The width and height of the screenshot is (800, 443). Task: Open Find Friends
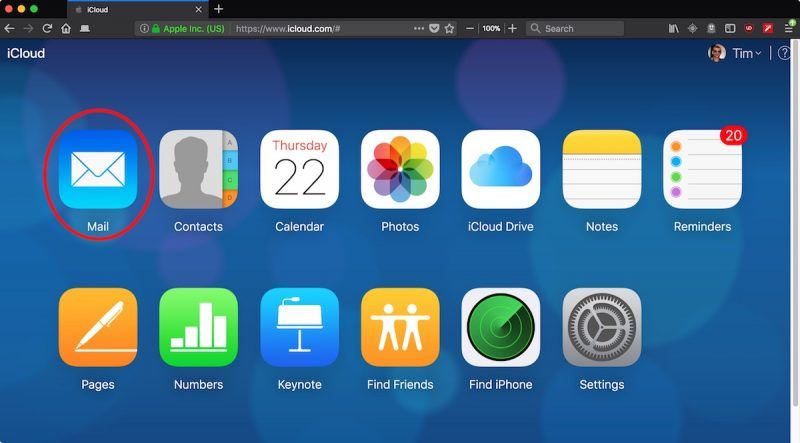click(x=400, y=327)
